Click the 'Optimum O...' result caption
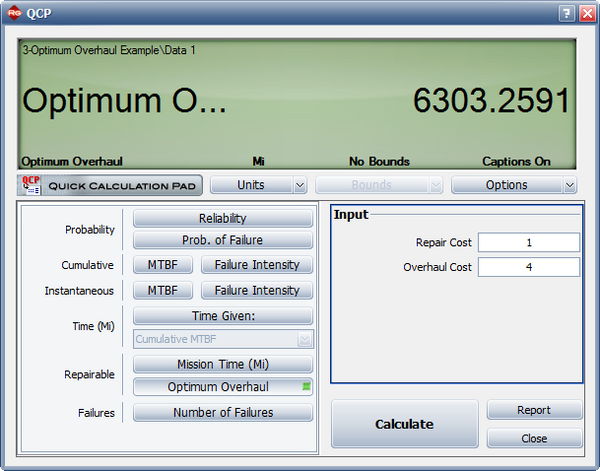Screen dimensions: 600x471 coord(124,101)
